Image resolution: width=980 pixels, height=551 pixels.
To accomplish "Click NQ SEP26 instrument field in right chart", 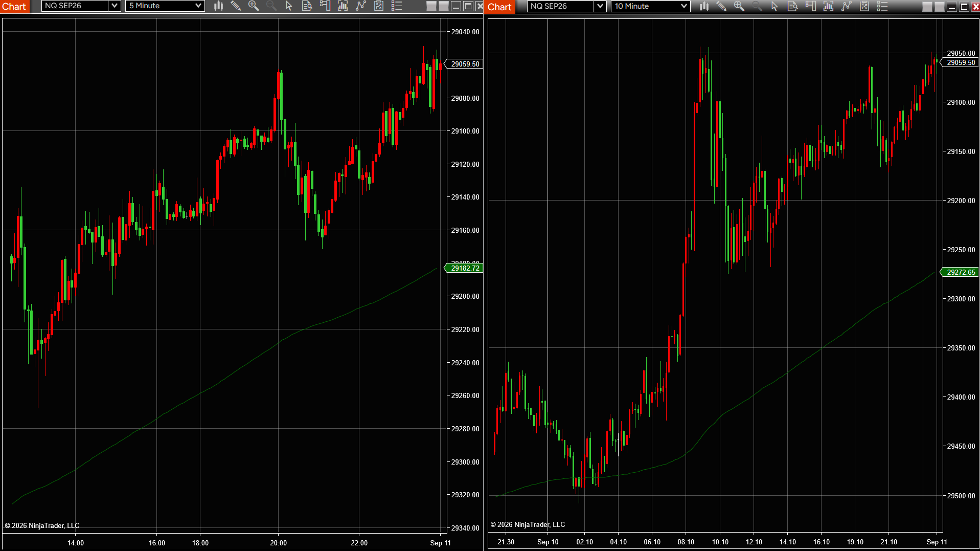I will click(x=561, y=6).
